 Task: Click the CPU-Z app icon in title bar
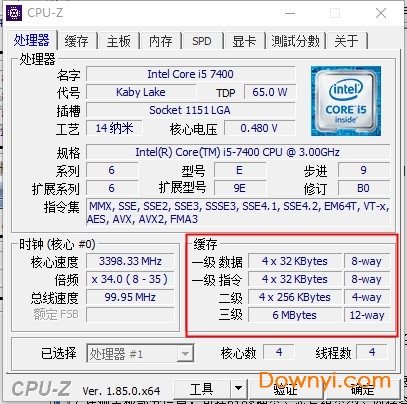click(x=14, y=13)
